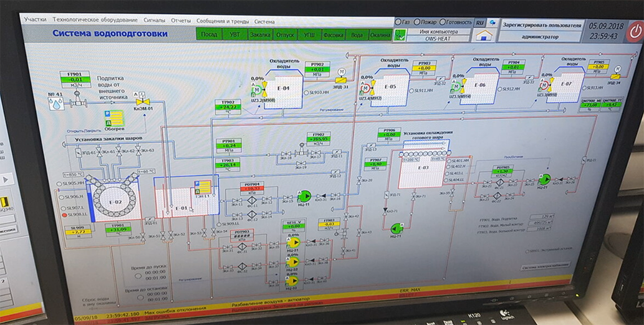Viewport: 644px width, 325px height.
Task: Switch to the Фасовка section tab
Action: click(333, 36)
